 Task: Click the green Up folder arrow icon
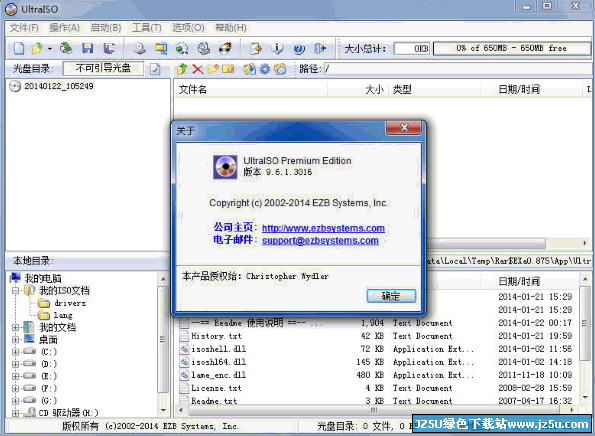pos(182,69)
